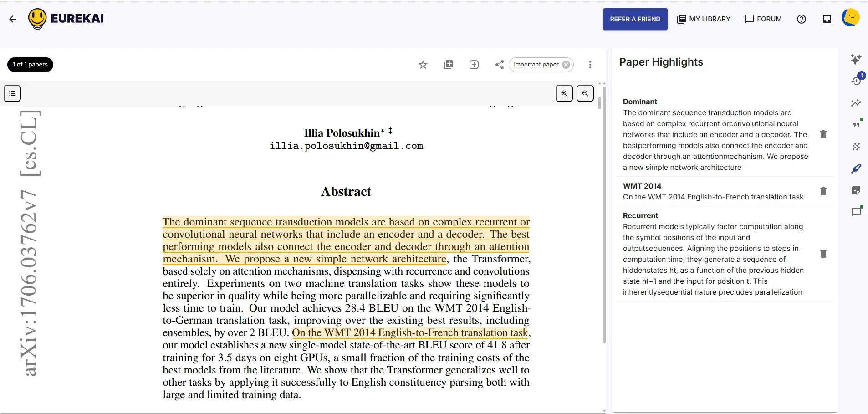Screen dimensions: 868x414
Task: Select the highlighter tool in sidebar
Action: click(856, 169)
